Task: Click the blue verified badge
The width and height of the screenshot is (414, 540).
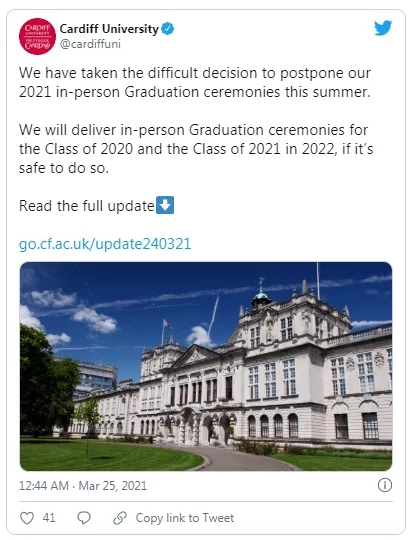Action: click(x=168, y=29)
